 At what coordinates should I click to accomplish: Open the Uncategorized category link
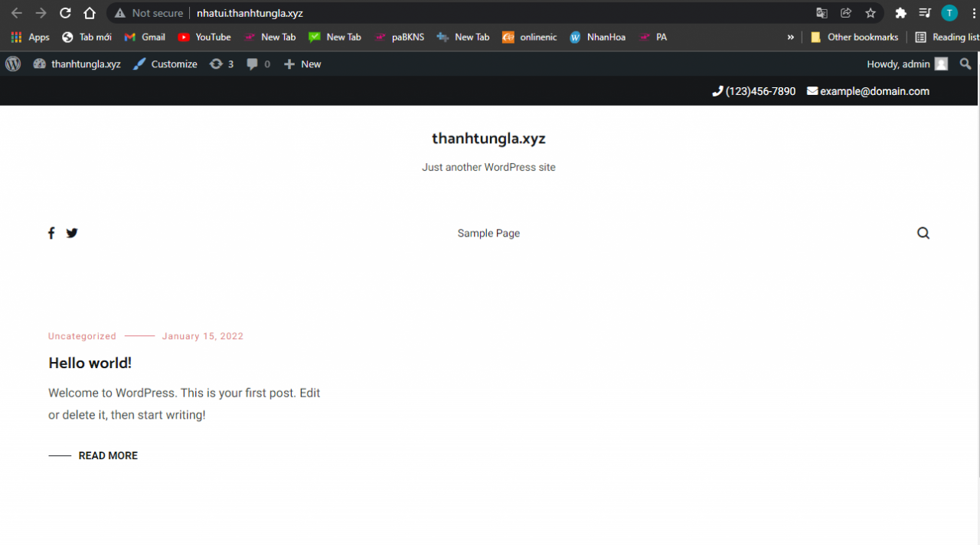click(82, 336)
